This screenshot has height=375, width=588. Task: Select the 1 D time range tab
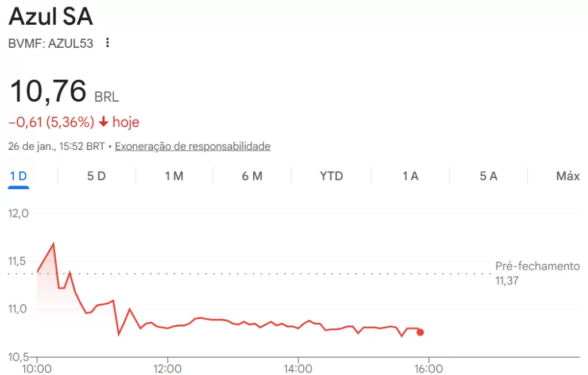pyautogui.click(x=18, y=176)
